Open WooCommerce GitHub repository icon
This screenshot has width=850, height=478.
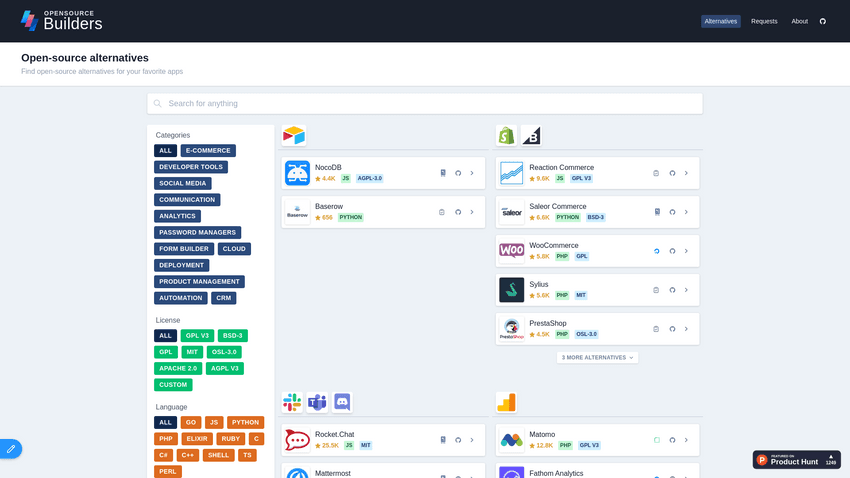coord(672,251)
